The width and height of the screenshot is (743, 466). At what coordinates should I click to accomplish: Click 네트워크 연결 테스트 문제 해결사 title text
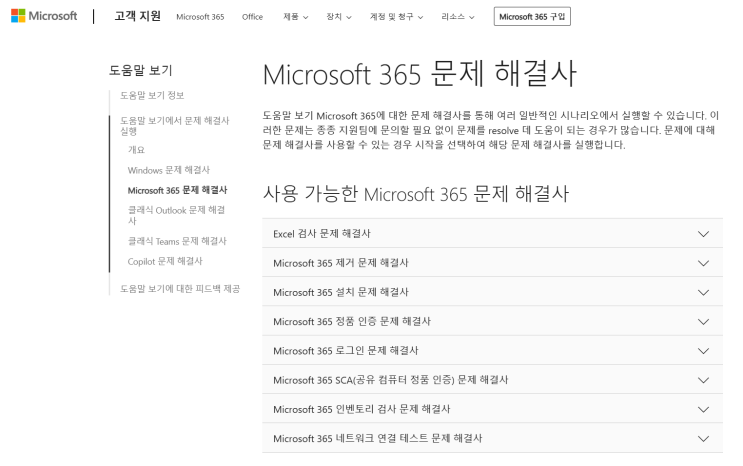pyautogui.click(x=378, y=439)
